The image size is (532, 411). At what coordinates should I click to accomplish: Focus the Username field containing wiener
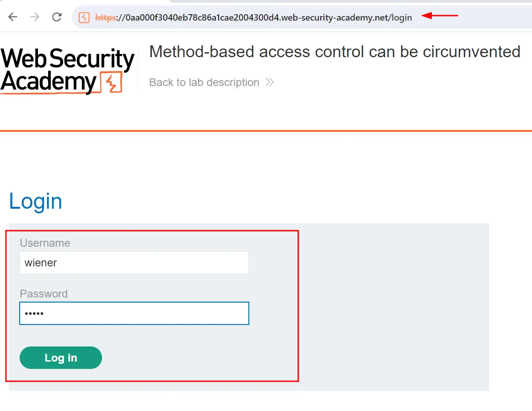coord(134,263)
